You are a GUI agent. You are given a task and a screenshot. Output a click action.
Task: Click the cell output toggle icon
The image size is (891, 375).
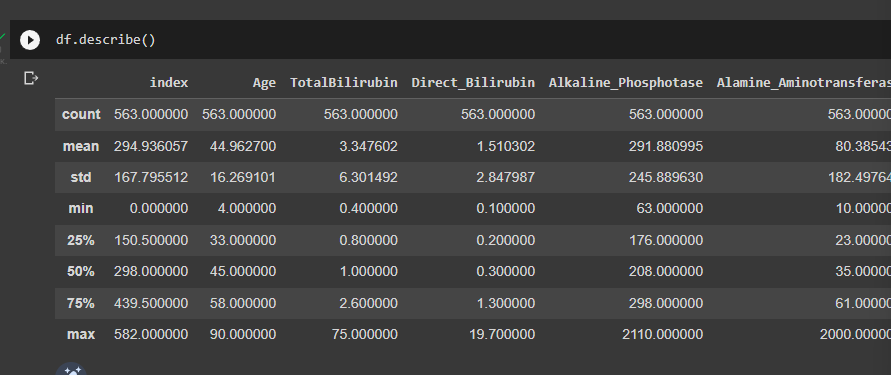pyautogui.click(x=31, y=78)
